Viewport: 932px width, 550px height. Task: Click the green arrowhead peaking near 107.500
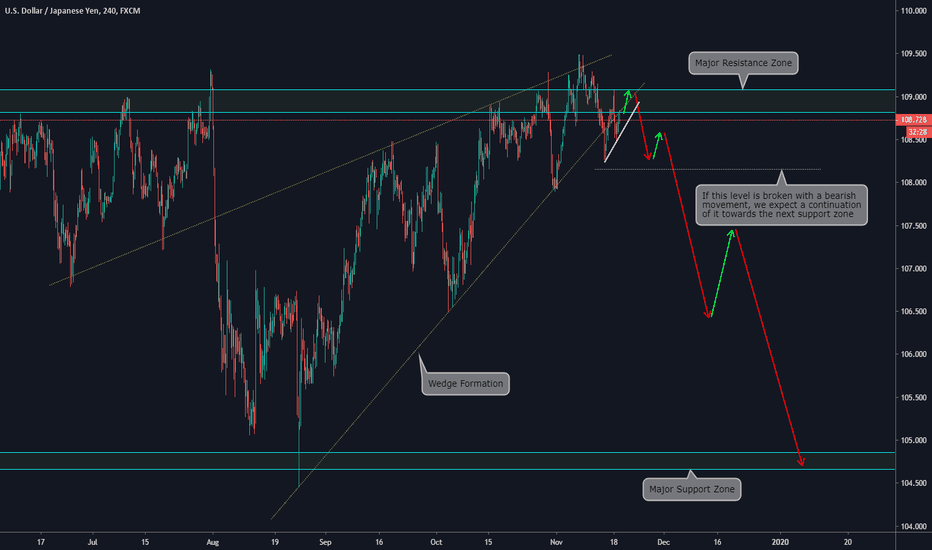point(731,233)
